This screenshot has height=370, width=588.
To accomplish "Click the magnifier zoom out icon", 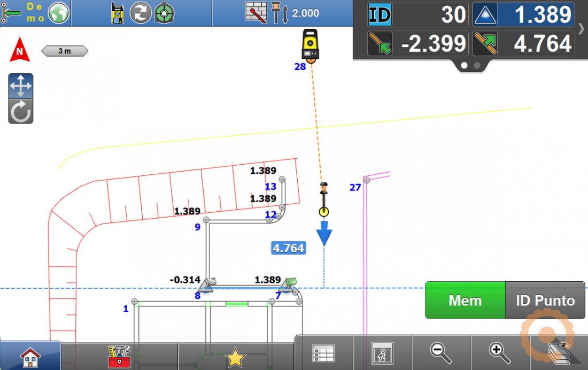I will [441, 353].
